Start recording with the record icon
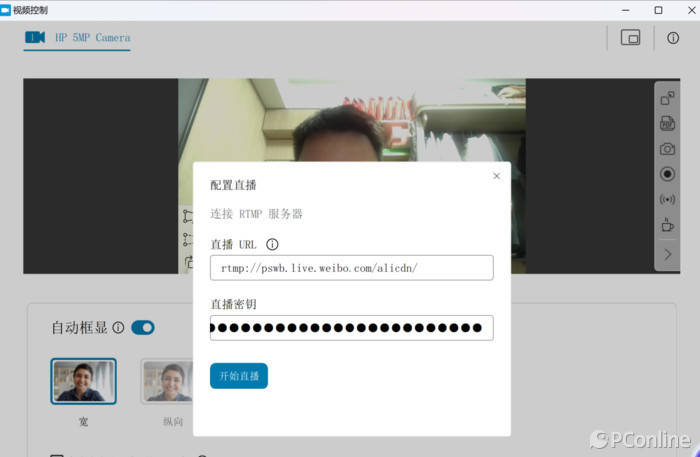The height and width of the screenshot is (457, 700). point(667,174)
